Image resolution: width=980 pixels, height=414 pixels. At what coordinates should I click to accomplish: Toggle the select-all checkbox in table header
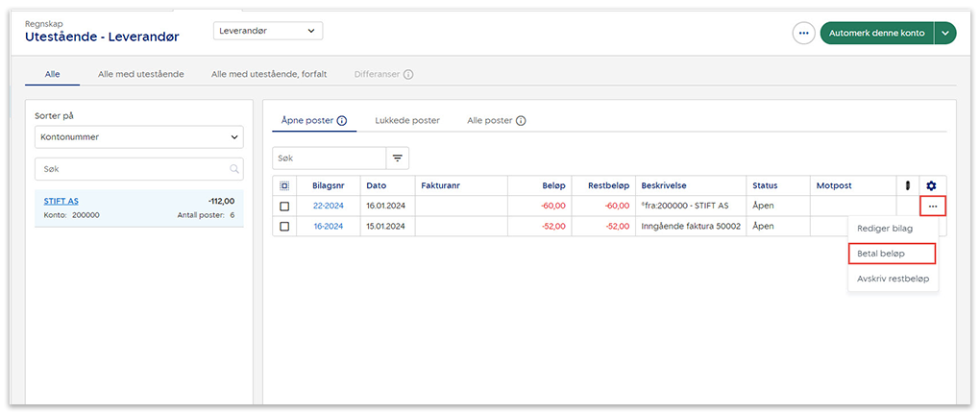point(284,185)
